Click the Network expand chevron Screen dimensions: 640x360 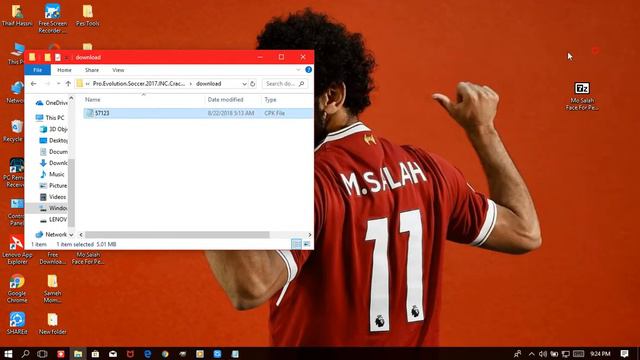pyautogui.click(x=71, y=235)
